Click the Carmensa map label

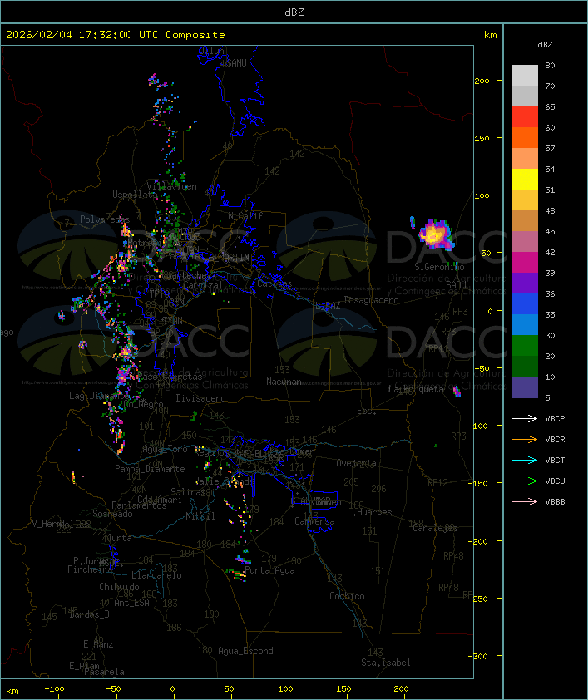[314, 521]
